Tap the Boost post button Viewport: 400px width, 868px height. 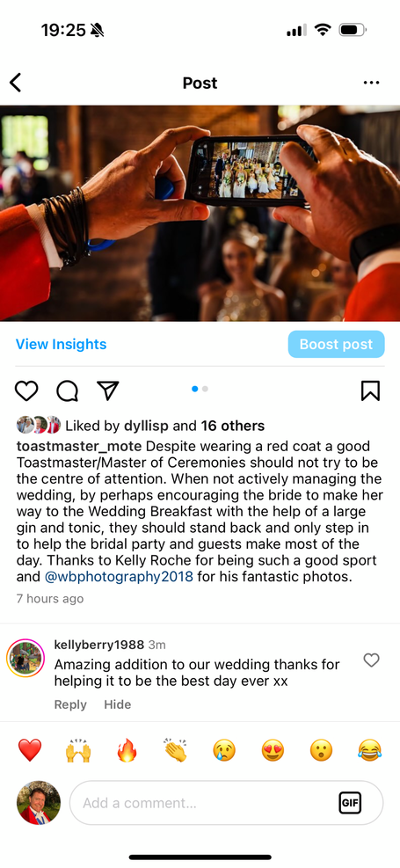(337, 345)
